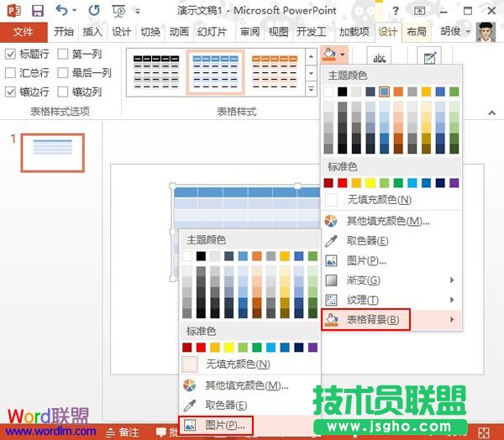The image size is (504, 440).
Task: Enable the 镶边列 checkbox
Action: pyautogui.click(x=63, y=92)
